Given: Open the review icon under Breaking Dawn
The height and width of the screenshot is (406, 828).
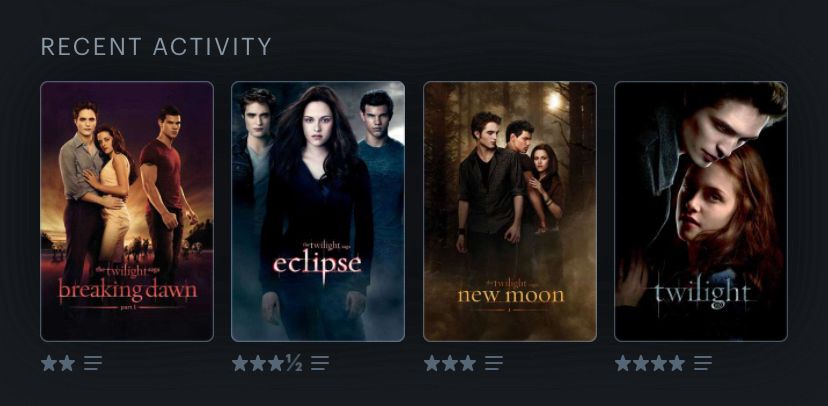Looking at the screenshot, I should (93, 363).
